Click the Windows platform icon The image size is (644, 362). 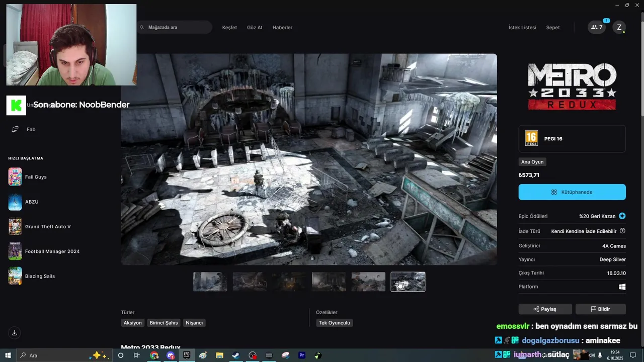pos(622,287)
